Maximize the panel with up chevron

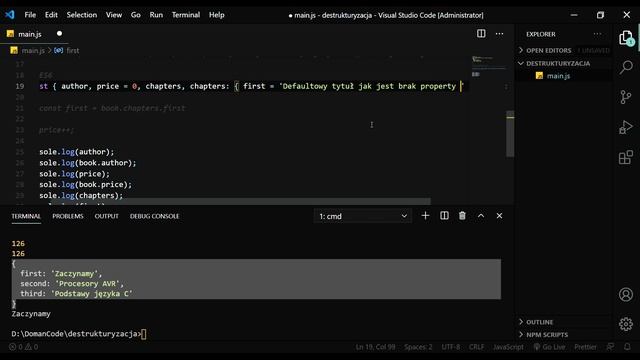481,216
